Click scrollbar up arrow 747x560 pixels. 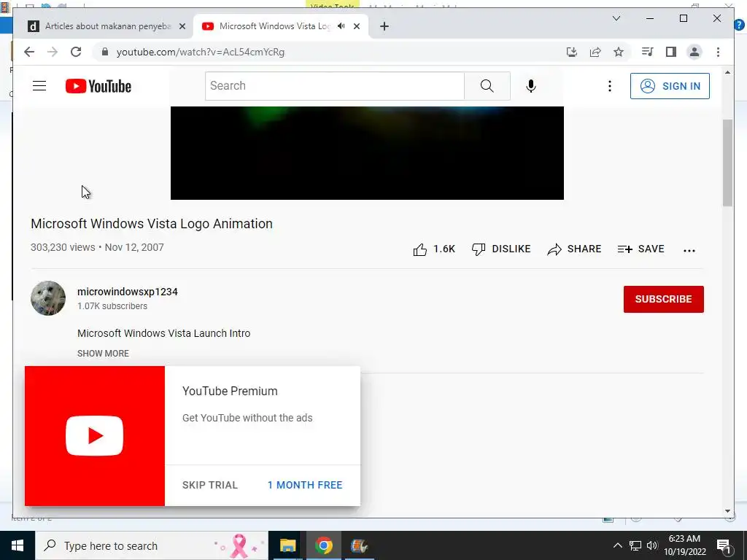[727, 72]
